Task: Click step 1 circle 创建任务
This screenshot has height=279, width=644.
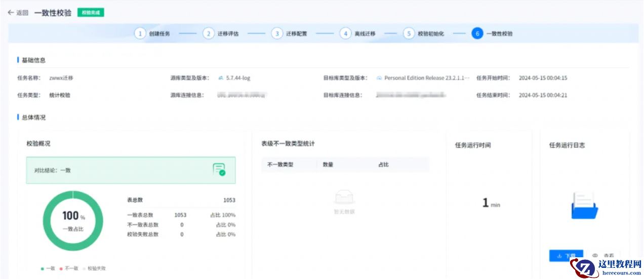Action: tap(140, 34)
